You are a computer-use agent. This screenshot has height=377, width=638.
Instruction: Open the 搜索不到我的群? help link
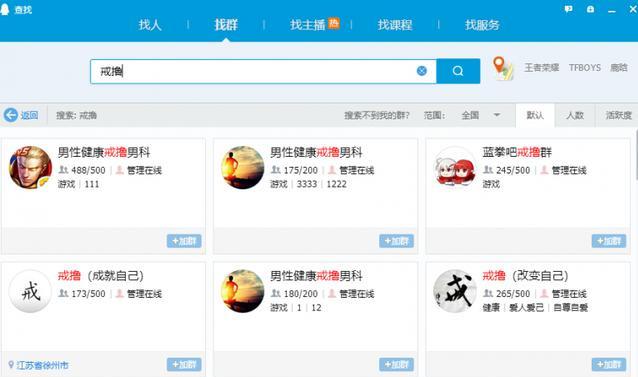376,115
